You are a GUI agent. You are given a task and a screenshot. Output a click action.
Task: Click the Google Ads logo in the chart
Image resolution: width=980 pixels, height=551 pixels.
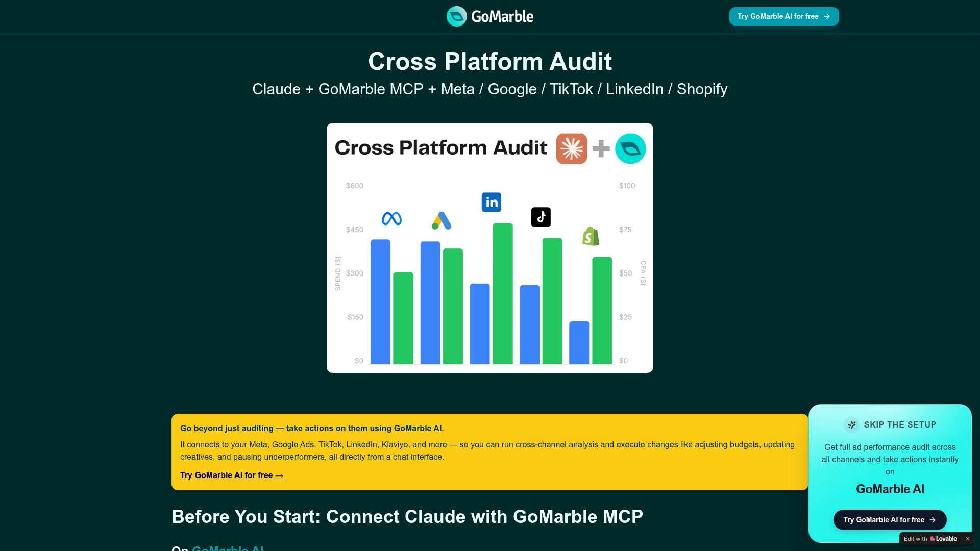coord(442,220)
